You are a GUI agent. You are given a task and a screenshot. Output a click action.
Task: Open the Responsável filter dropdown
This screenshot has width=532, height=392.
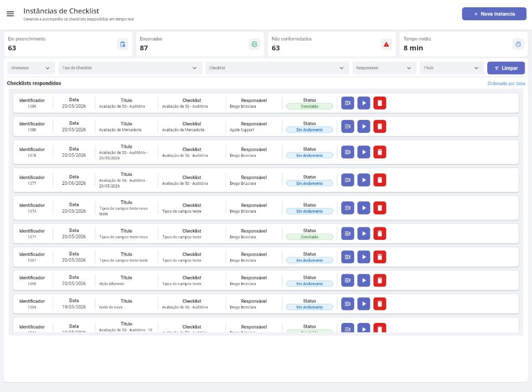tap(384, 68)
